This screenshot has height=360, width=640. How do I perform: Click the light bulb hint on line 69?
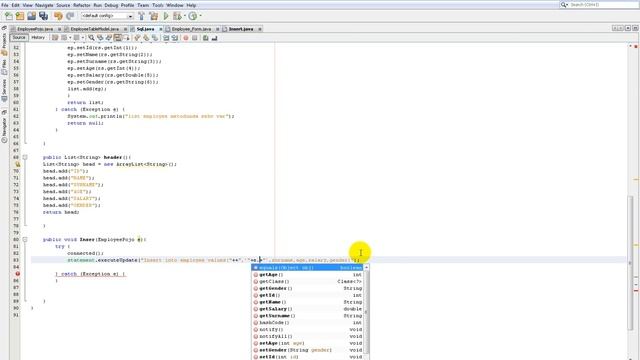click(x=17, y=164)
